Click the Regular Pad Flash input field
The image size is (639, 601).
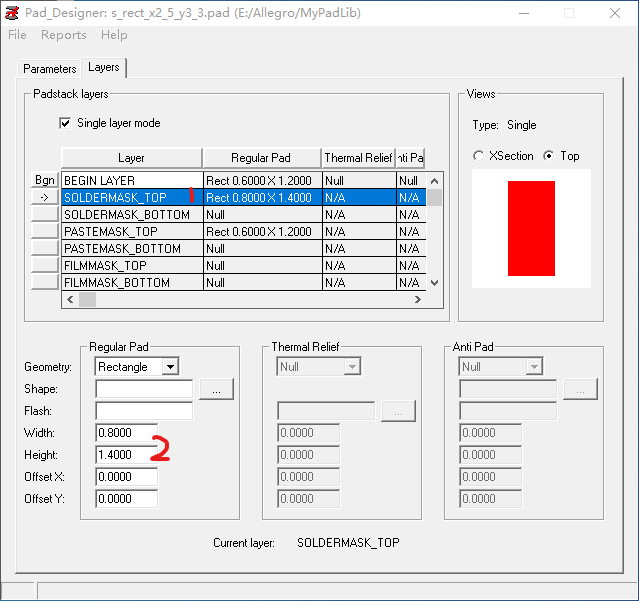144,411
